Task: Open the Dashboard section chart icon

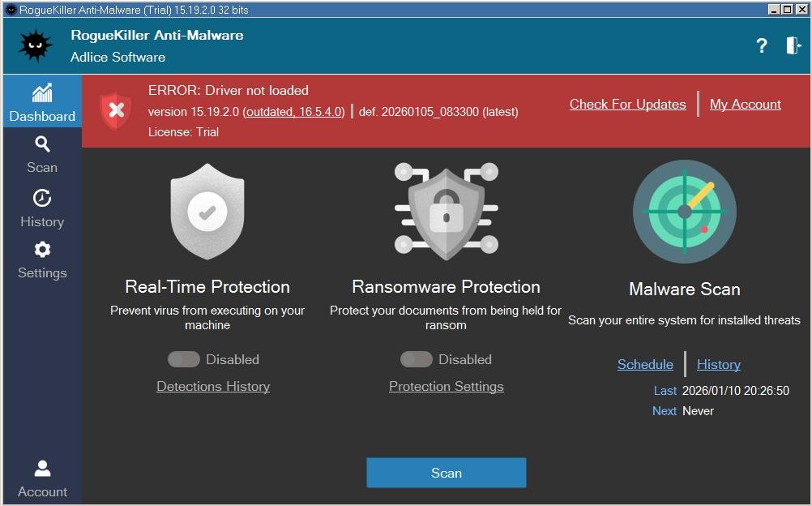Action: (42, 93)
